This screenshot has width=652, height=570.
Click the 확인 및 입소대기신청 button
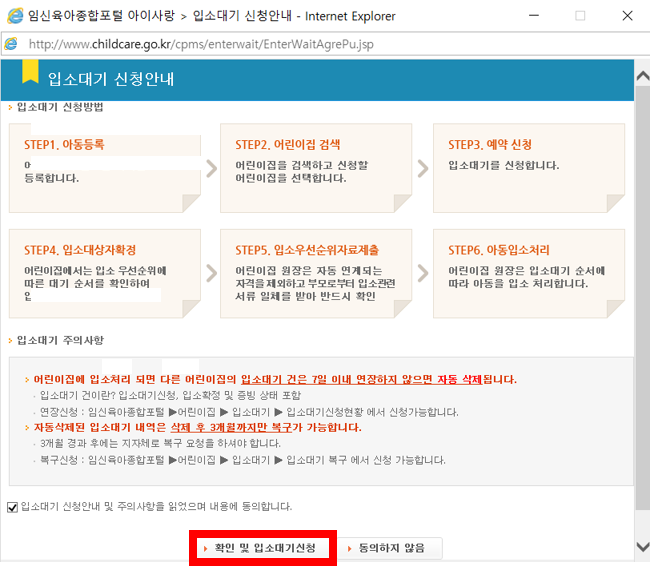263,548
